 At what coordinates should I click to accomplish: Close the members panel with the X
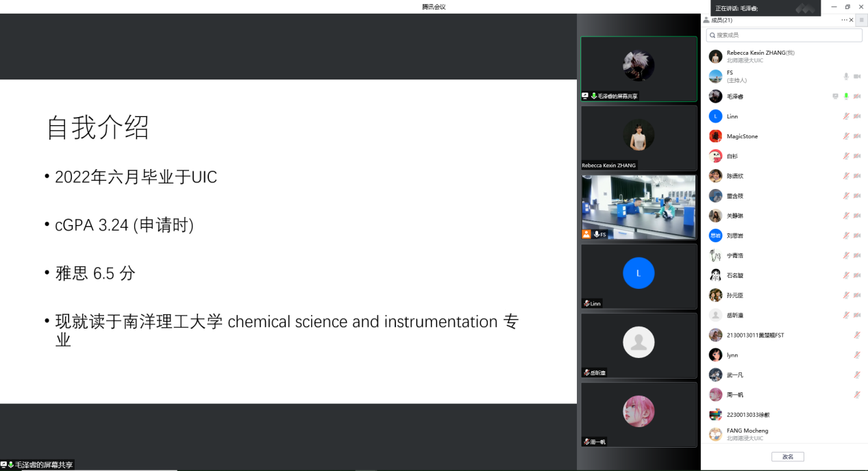tap(852, 20)
